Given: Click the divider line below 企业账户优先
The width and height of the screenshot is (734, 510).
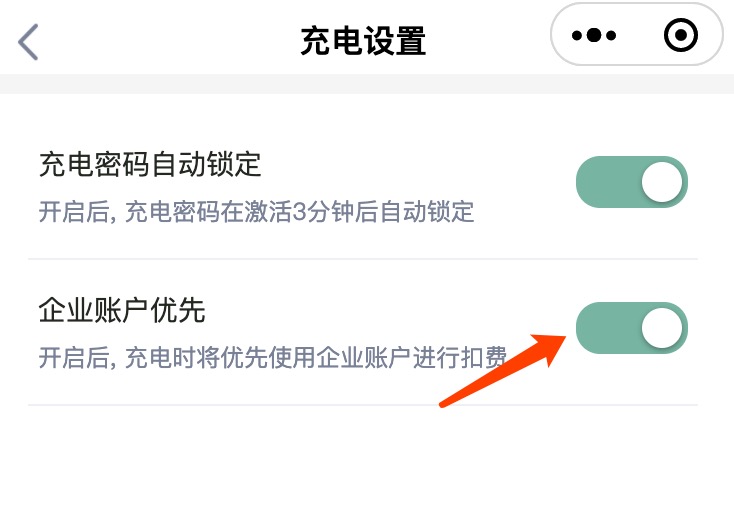Looking at the screenshot, I should click(x=362, y=405).
